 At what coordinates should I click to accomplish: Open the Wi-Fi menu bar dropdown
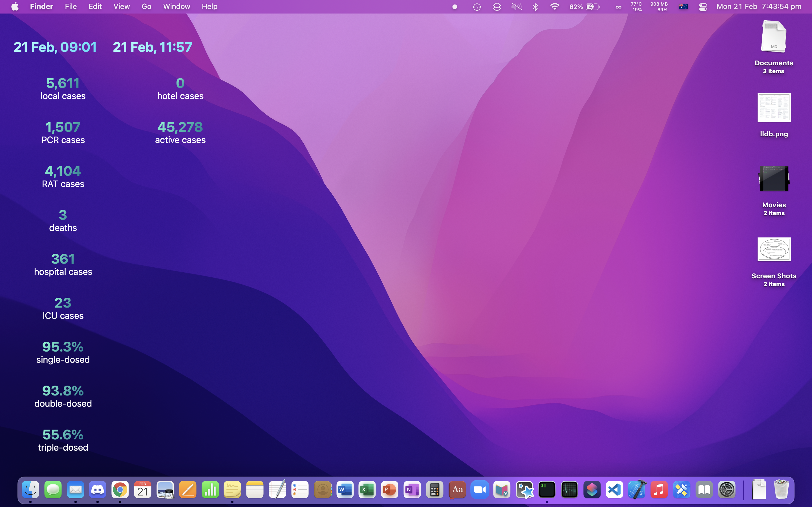(x=555, y=7)
